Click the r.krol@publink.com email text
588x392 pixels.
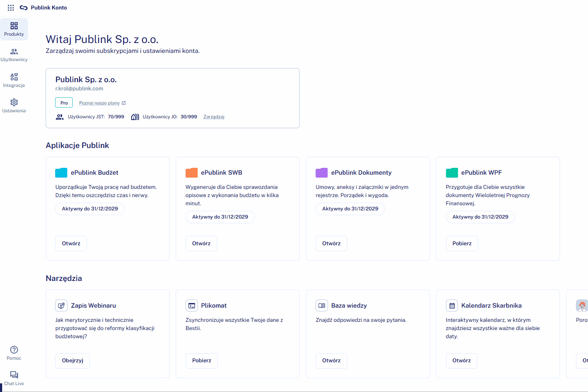[x=79, y=89]
